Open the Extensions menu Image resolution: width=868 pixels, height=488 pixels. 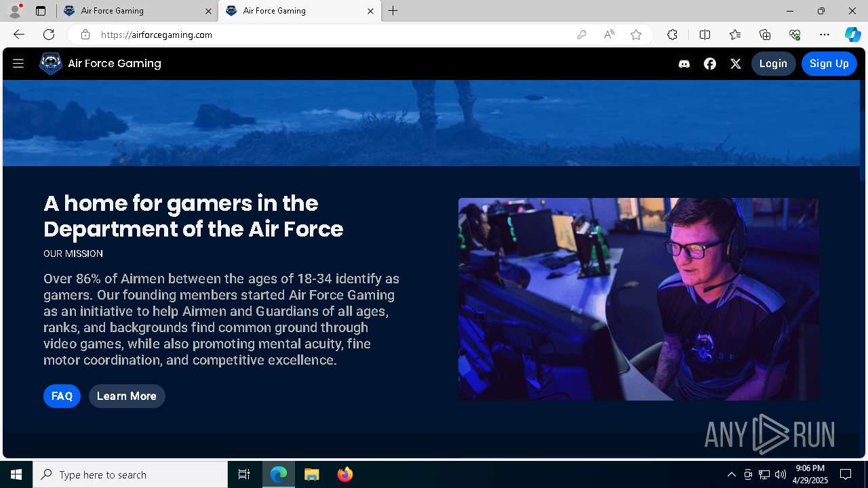(x=672, y=35)
